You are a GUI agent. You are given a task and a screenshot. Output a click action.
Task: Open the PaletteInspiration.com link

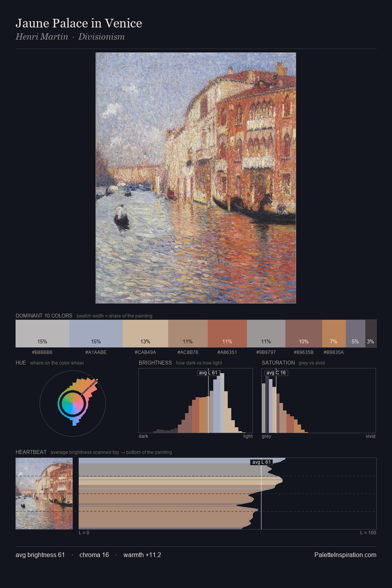tap(345, 555)
